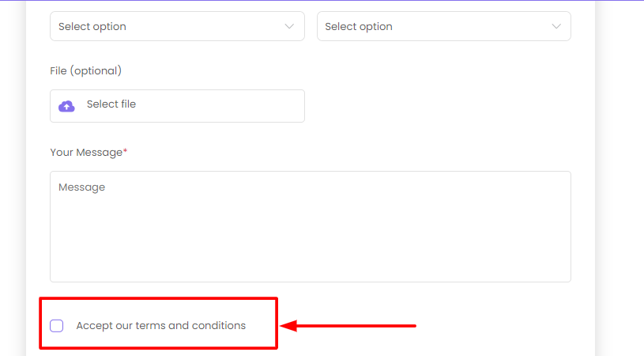Click the 'Message' placeholder text
Image resolution: width=644 pixels, height=356 pixels.
[81, 187]
